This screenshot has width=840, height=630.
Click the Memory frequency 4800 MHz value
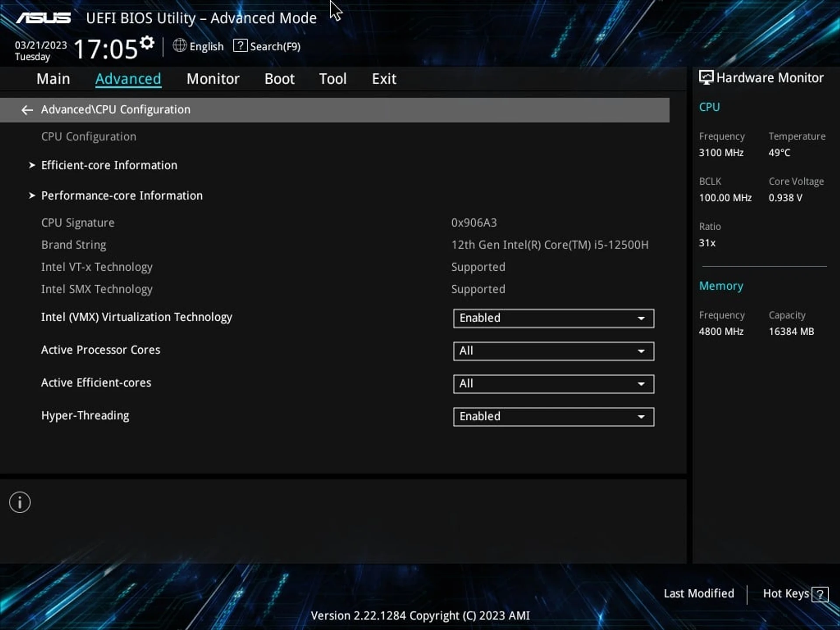point(721,332)
